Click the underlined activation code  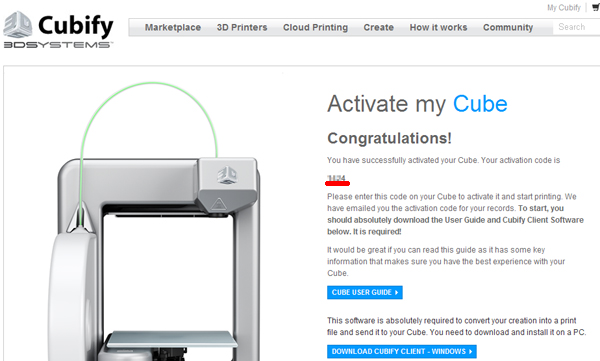pyautogui.click(x=337, y=178)
